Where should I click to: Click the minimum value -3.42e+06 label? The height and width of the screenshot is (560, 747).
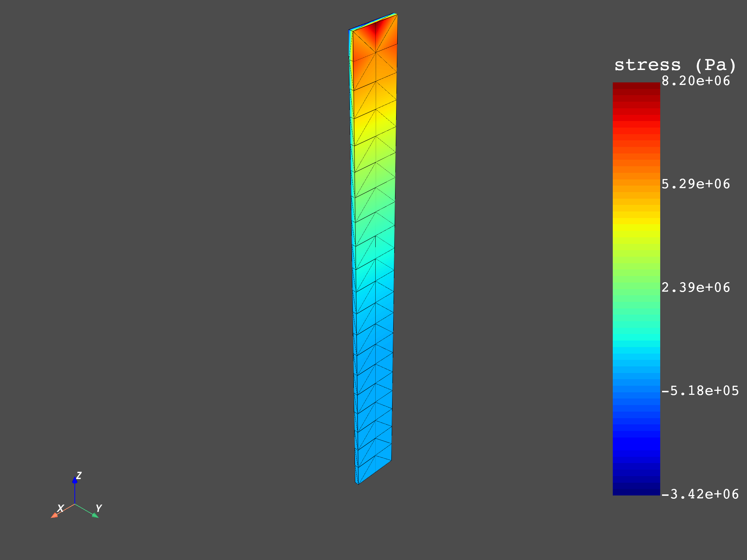pyautogui.click(x=700, y=494)
